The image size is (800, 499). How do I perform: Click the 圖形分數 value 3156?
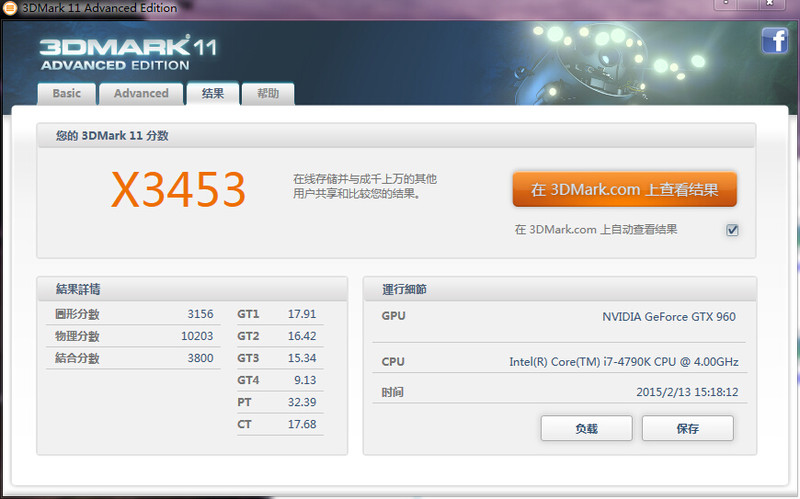(x=200, y=314)
